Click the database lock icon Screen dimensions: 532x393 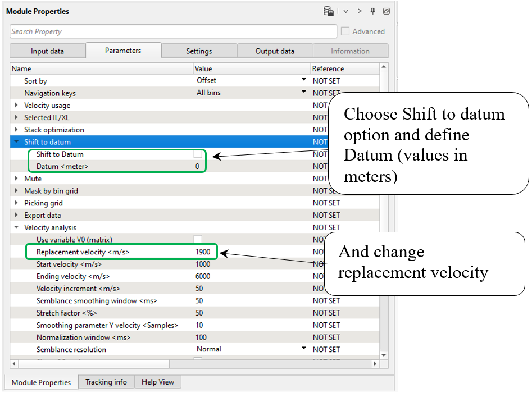329,11
